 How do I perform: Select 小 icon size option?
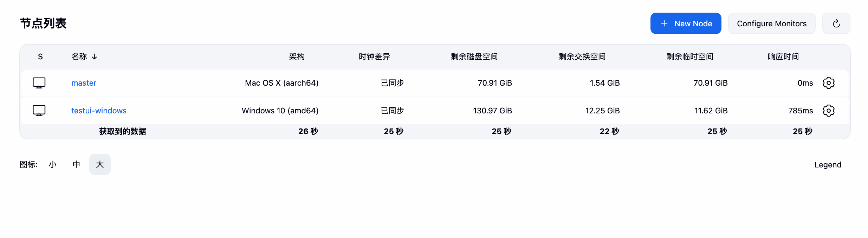coord(53,164)
